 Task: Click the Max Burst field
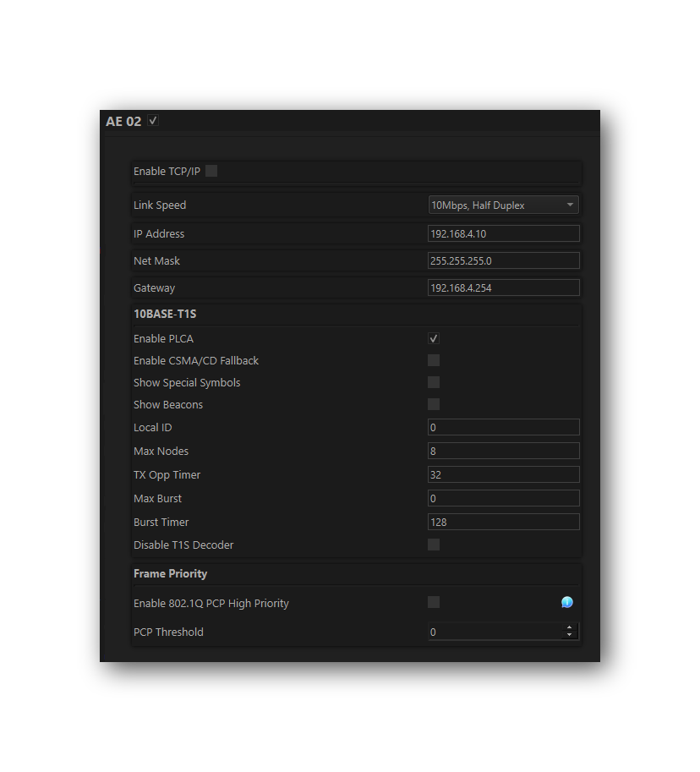point(504,498)
